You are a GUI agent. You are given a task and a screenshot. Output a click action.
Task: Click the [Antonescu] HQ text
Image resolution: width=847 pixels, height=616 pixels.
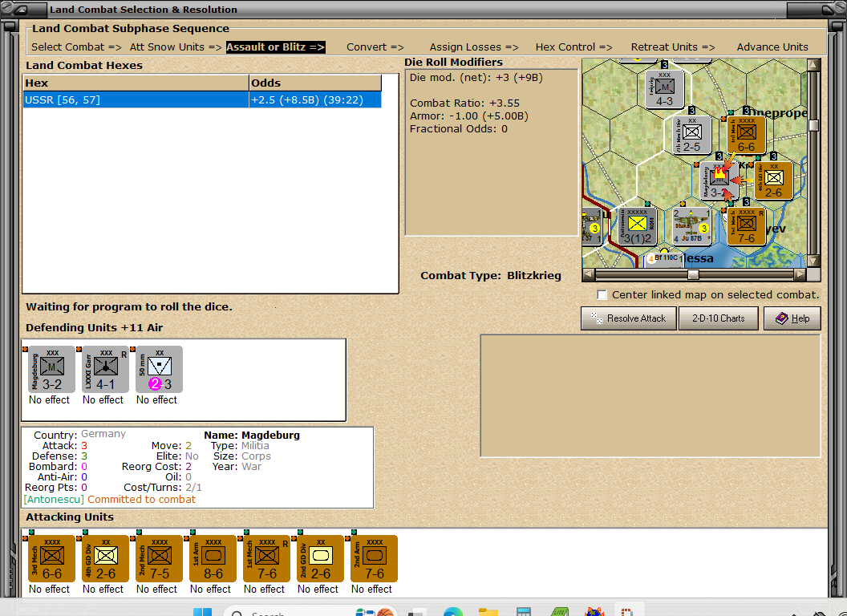(54, 499)
